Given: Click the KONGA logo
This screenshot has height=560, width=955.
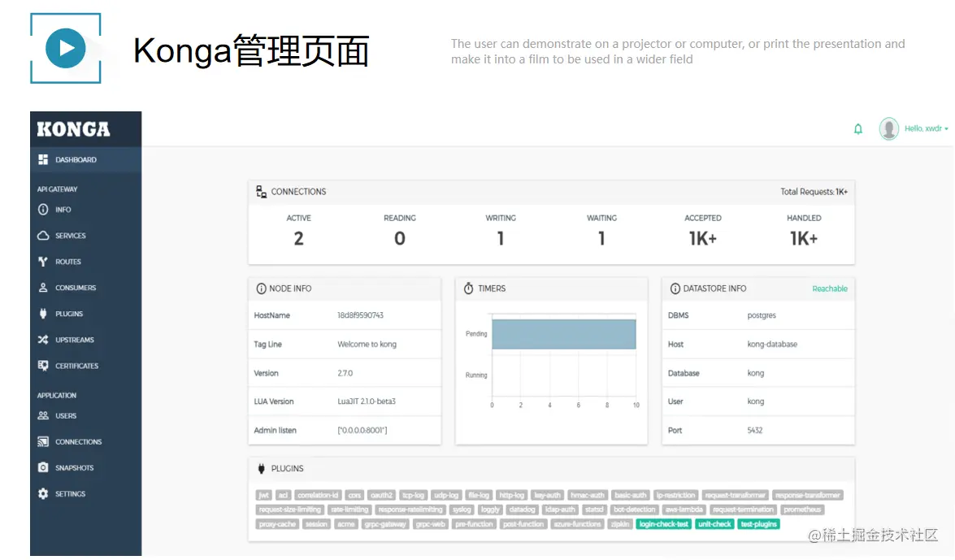Looking at the screenshot, I should (x=73, y=129).
